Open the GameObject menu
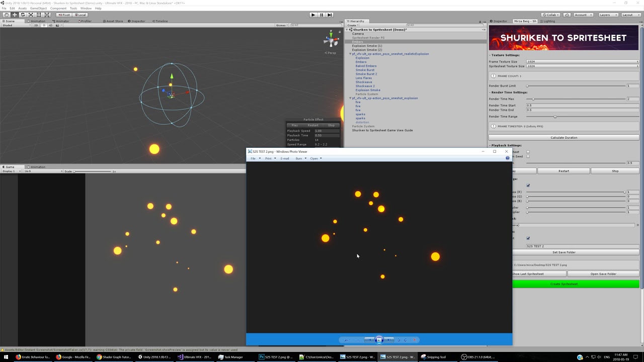This screenshot has width=644, height=362. pos(38,9)
